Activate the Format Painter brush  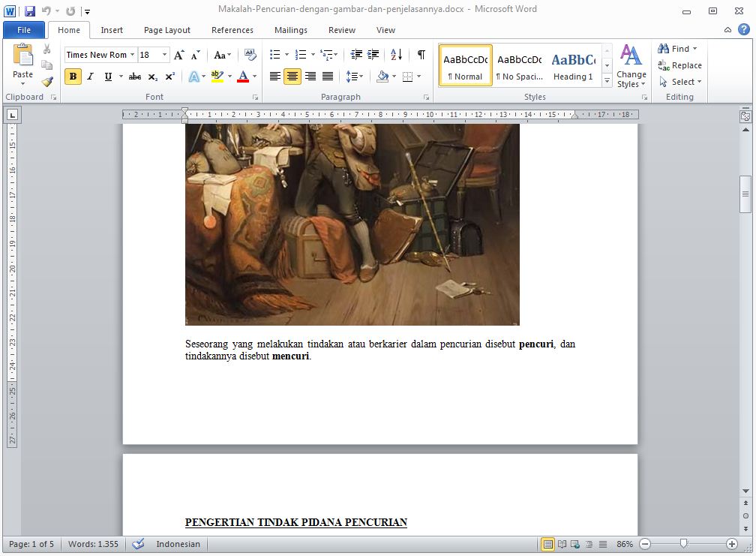point(46,82)
